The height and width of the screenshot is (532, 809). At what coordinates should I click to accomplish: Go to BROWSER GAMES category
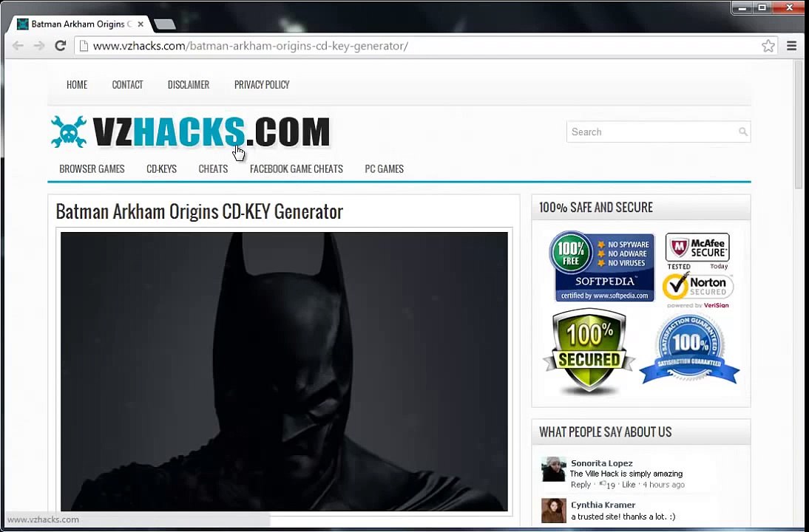point(92,169)
